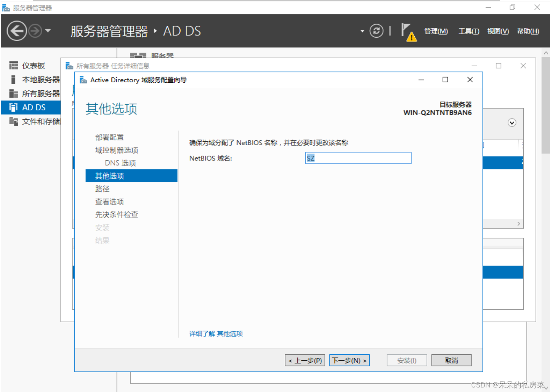Minimize the 所有服务器 任务详细信息 window

coord(474,66)
